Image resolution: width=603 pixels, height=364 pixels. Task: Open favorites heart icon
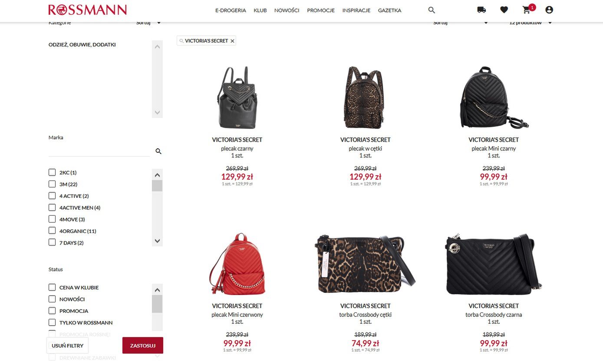pyautogui.click(x=504, y=10)
